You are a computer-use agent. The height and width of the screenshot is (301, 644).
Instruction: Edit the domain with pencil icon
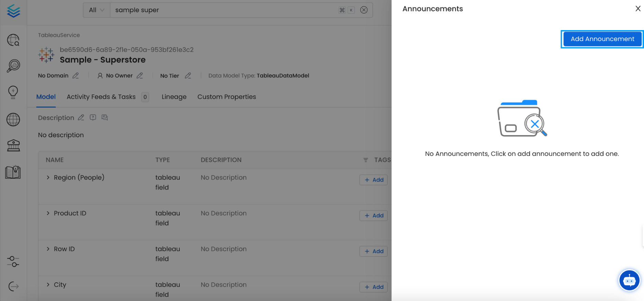(x=76, y=76)
